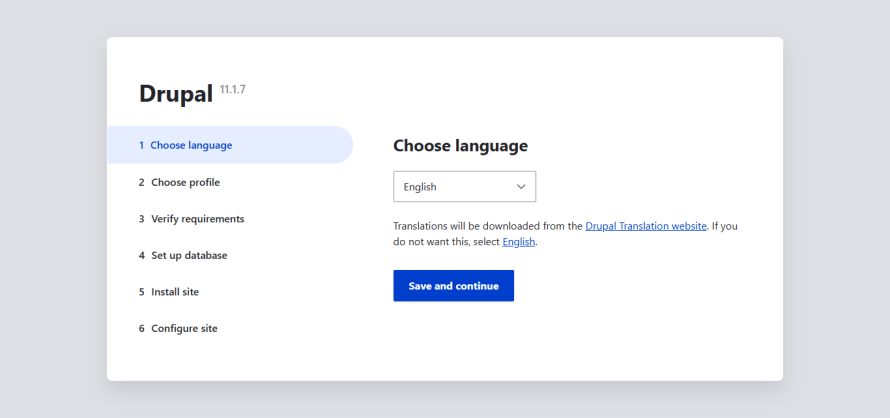Select step 4 Set up database
Screen dimensions: 890x418
[x=183, y=256]
